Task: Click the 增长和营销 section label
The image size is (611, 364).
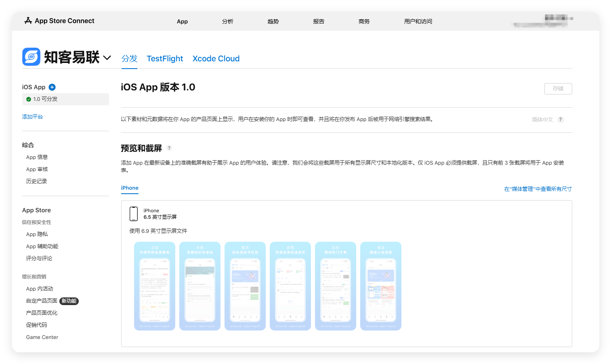Action: [34, 277]
